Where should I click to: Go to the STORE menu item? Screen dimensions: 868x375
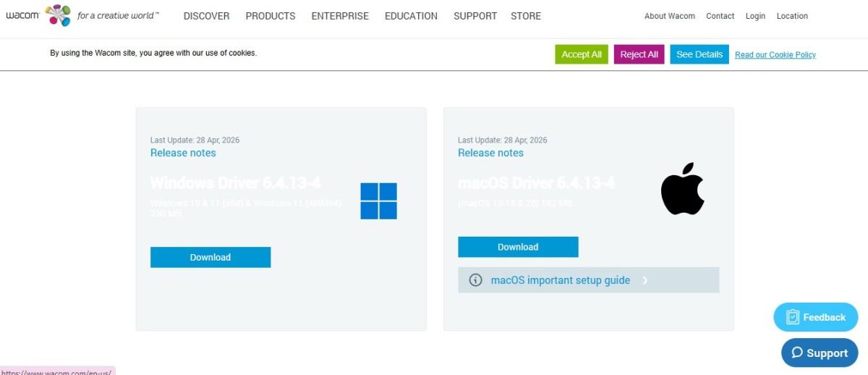526,16
